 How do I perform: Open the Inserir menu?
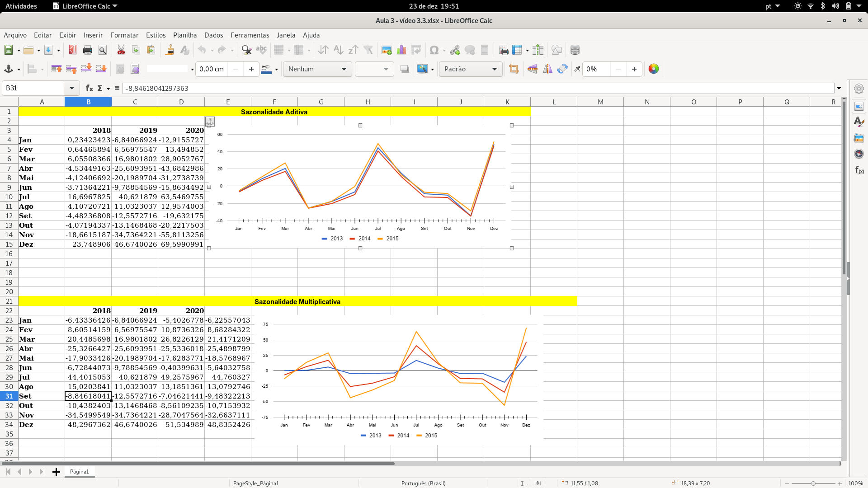click(x=93, y=35)
